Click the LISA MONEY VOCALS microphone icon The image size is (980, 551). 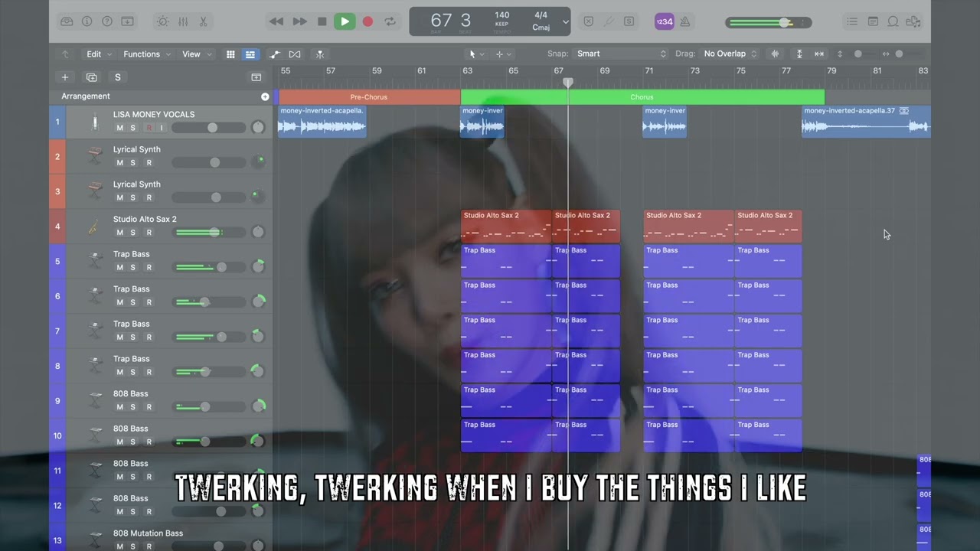(95, 122)
